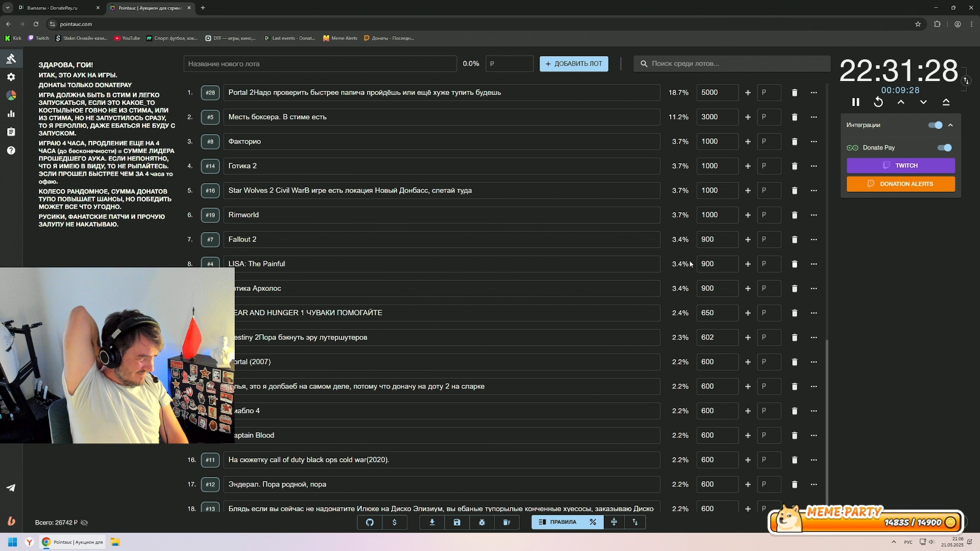Connect the orange DONATION ALERTS button
The height and width of the screenshot is (551, 980).
coord(901,184)
